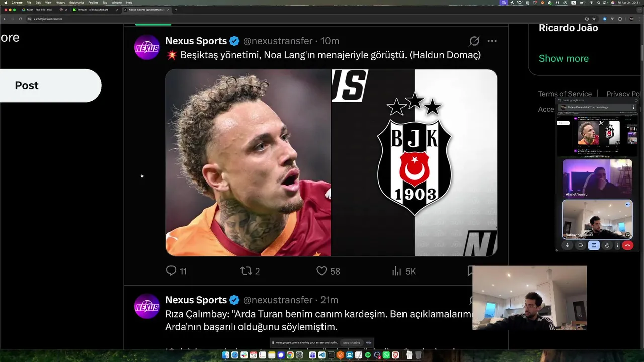Image resolution: width=644 pixels, height=362 pixels.
Task: Like the Noa Lang post
Action: click(x=328, y=271)
